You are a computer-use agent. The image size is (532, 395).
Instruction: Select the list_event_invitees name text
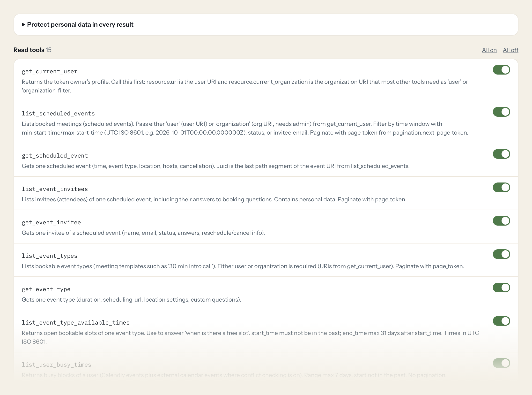[55, 189]
